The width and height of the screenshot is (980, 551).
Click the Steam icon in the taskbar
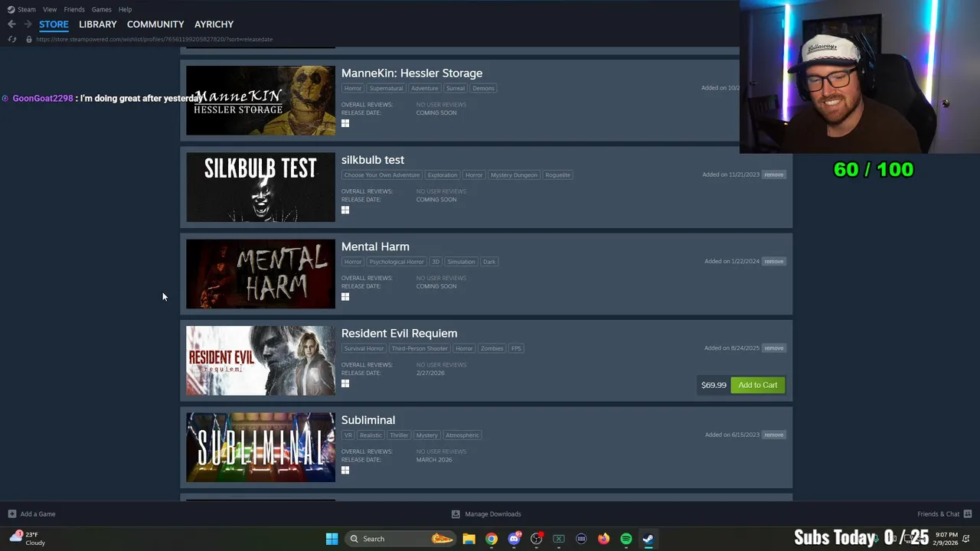(648, 539)
